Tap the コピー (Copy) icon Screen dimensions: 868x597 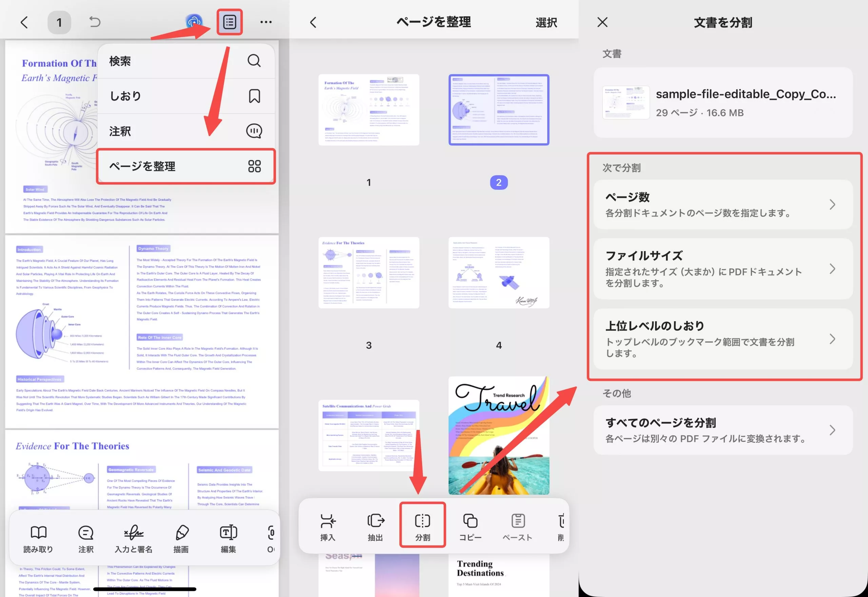[470, 525]
